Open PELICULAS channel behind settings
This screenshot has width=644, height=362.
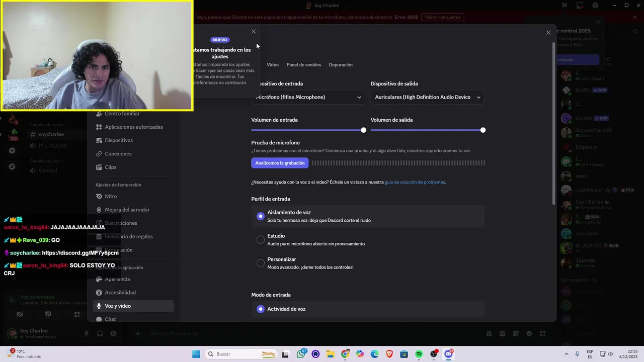point(52,146)
